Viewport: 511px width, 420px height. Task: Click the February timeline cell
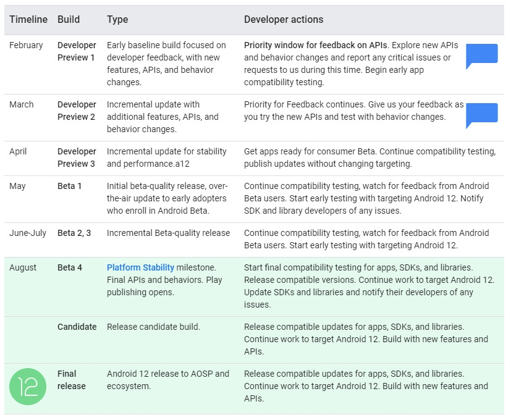tap(26, 45)
